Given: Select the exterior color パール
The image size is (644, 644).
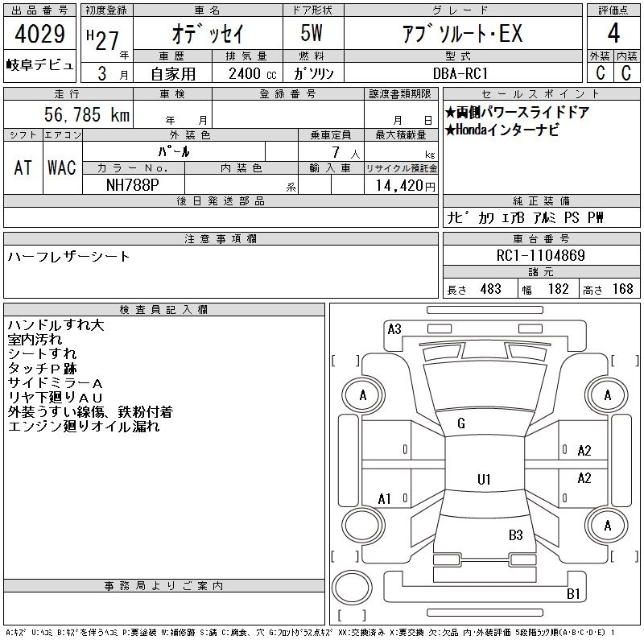Looking at the screenshot, I should [174, 151].
